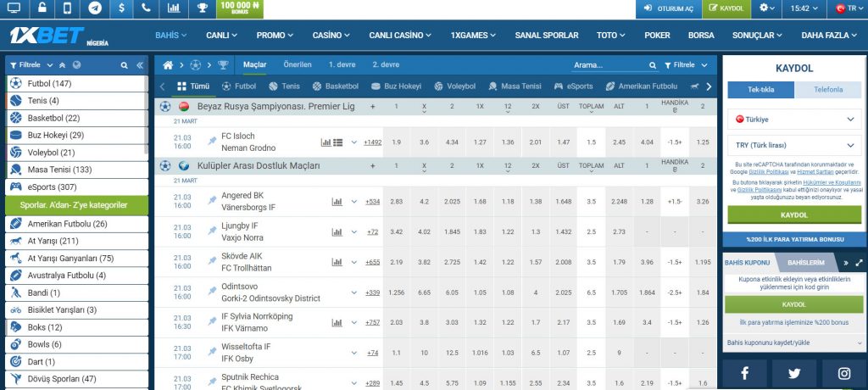Click the trophy icon in top bar
This screenshot has width=868, height=390.
pos(202,8)
